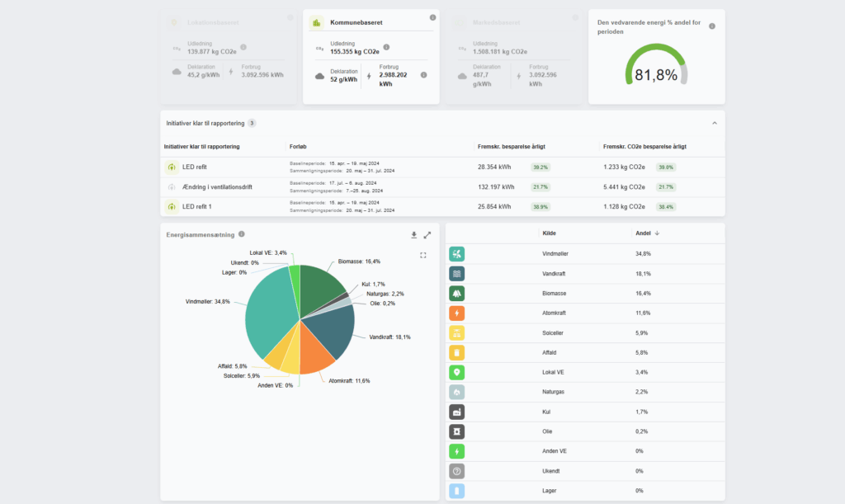
Task: Open the LED refit initiative row
Action: 442,167
